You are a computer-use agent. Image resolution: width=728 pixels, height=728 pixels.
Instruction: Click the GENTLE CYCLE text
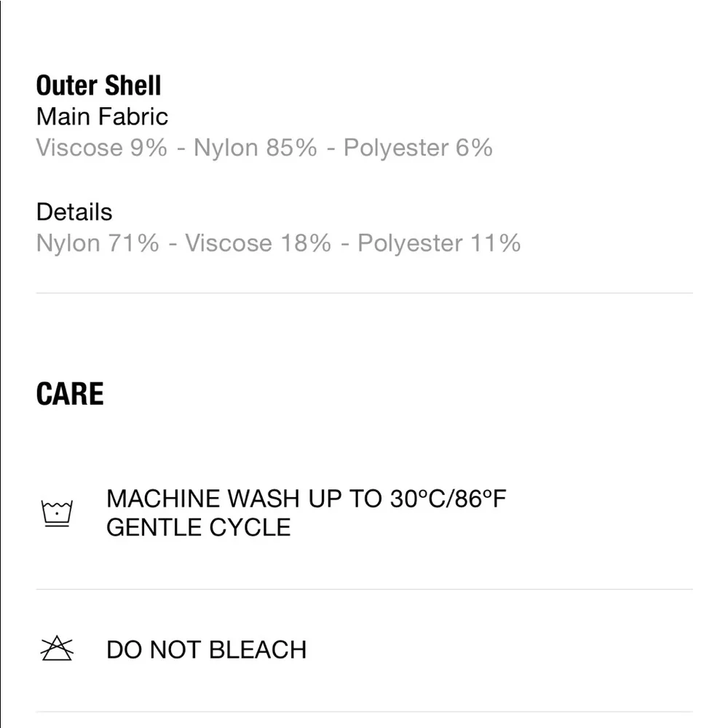click(x=198, y=527)
